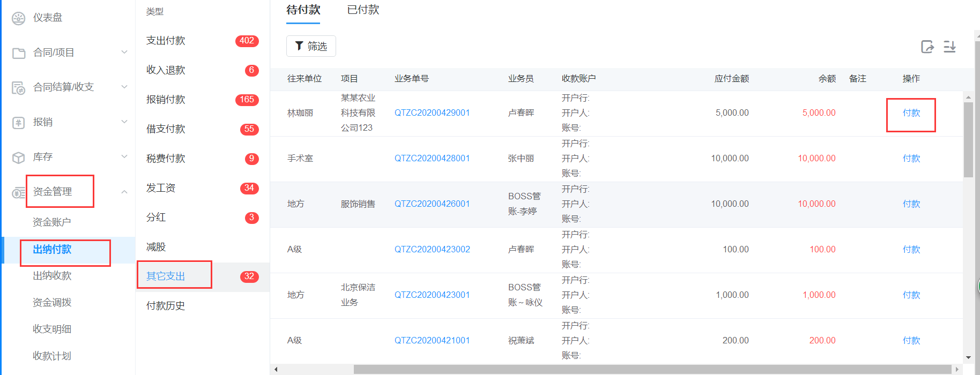Click the 往来单位 column header
Image resolution: width=980 pixels, height=375 pixels.
click(x=305, y=79)
